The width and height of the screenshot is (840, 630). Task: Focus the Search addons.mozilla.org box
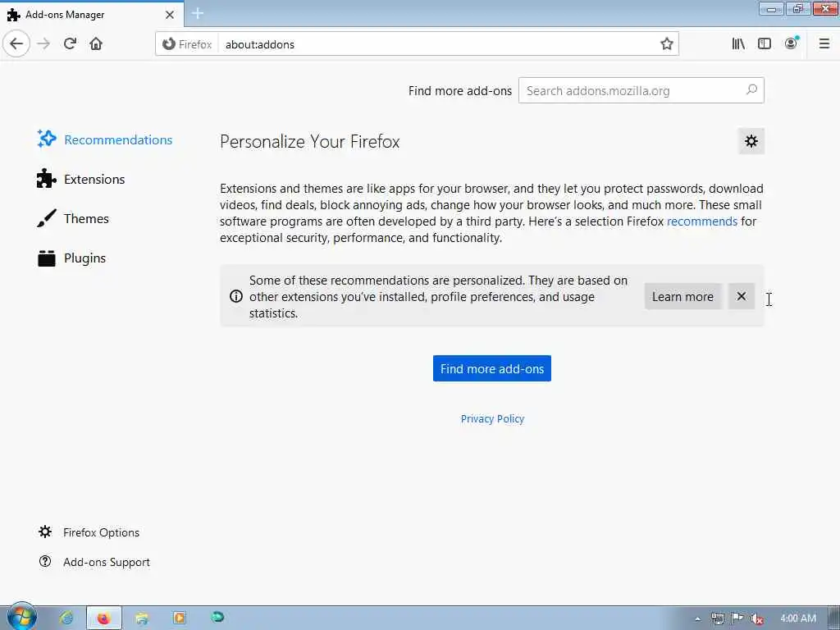(641, 90)
